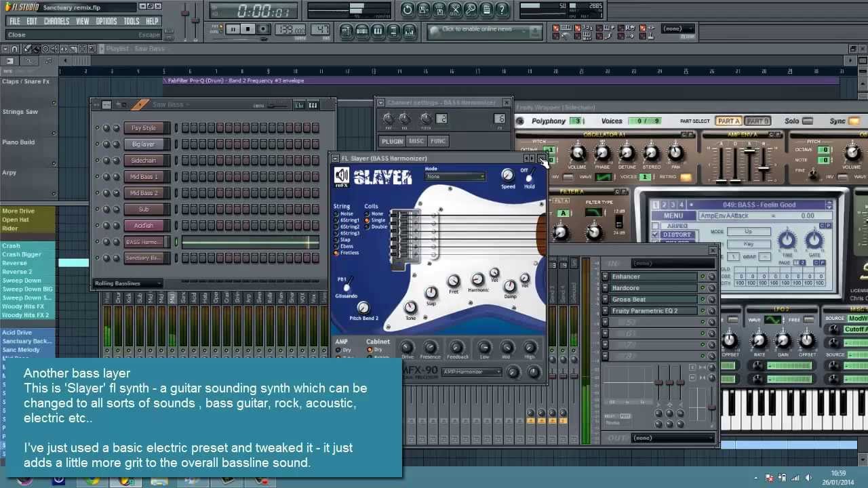Select the Noise string type in Slayer

tap(343, 214)
